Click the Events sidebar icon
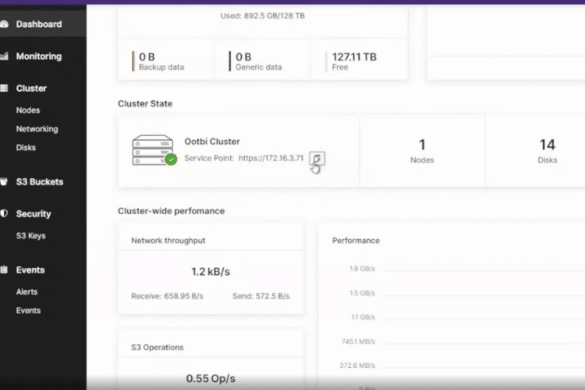Image resolution: width=585 pixels, height=390 pixels. tap(4, 270)
